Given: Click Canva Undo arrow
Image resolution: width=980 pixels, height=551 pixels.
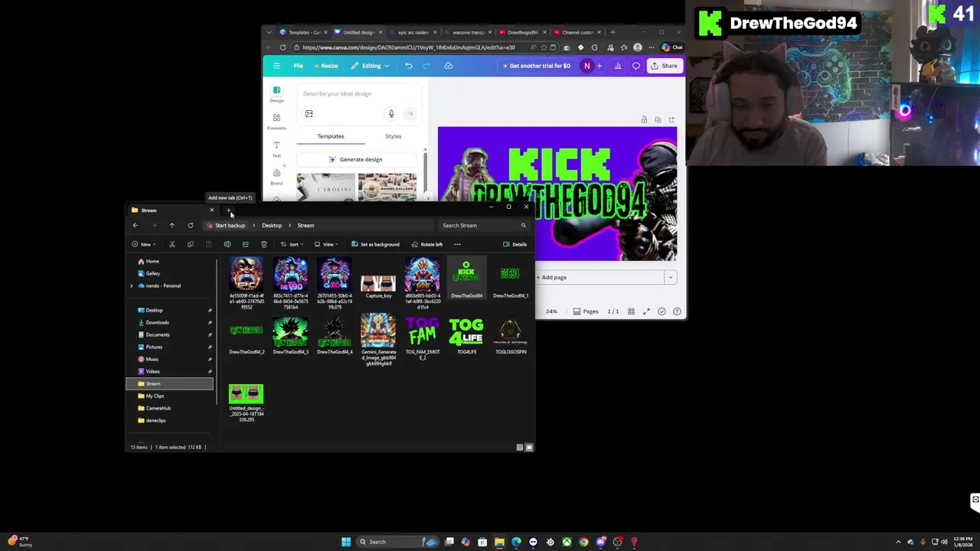Looking at the screenshot, I should [409, 66].
